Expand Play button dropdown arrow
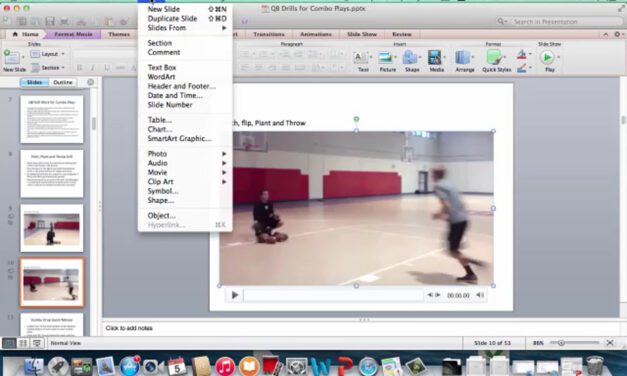Screen dimensions: 627x376 pyautogui.click(x=559, y=58)
